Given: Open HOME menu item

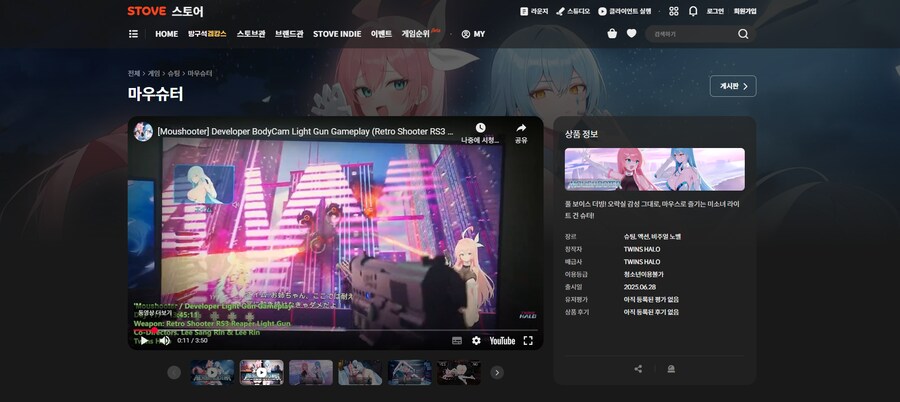Looking at the screenshot, I should [x=166, y=34].
